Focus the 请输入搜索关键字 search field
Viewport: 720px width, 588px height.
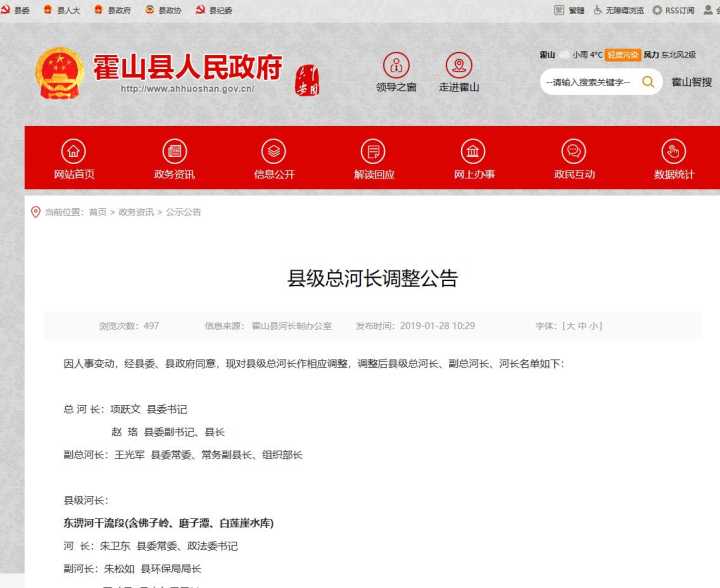pos(588,82)
